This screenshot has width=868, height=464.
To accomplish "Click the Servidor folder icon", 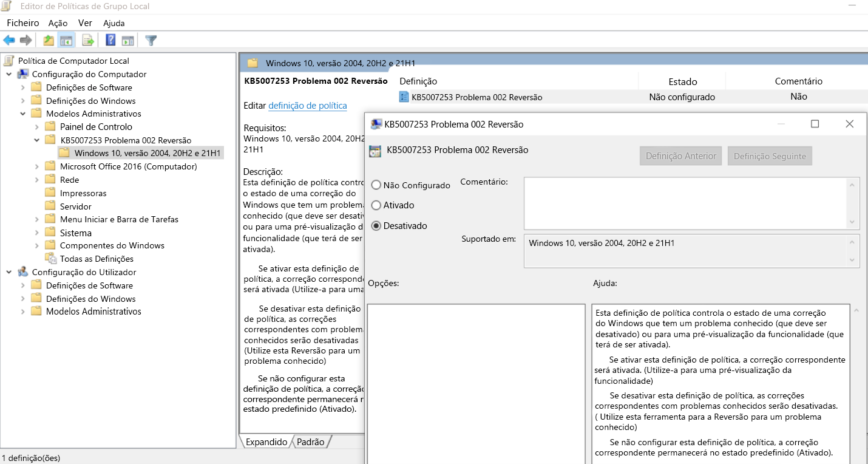I will (51, 206).
